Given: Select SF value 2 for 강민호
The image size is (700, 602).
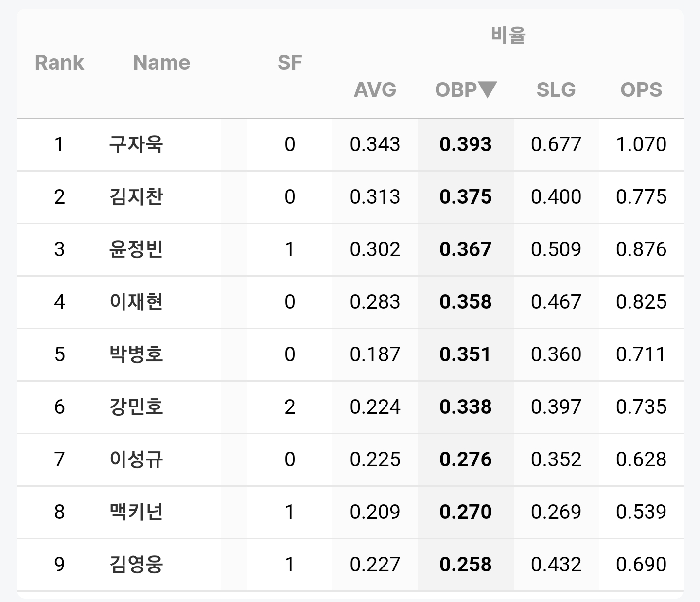Looking at the screenshot, I should (x=290, y=407).
